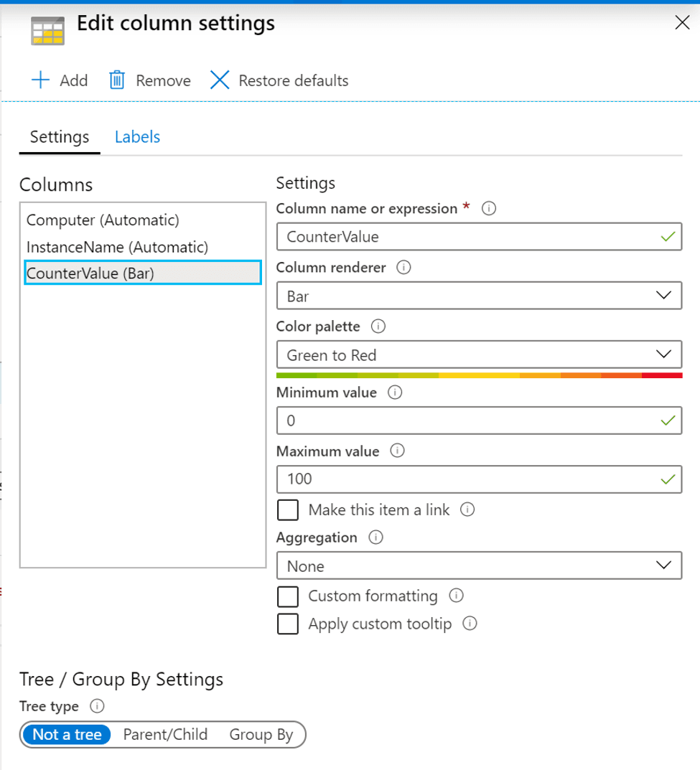This screenshot has height=770, width=700.
Task: Expand the Color palette dropdown
Action: [x=478, y=355]
